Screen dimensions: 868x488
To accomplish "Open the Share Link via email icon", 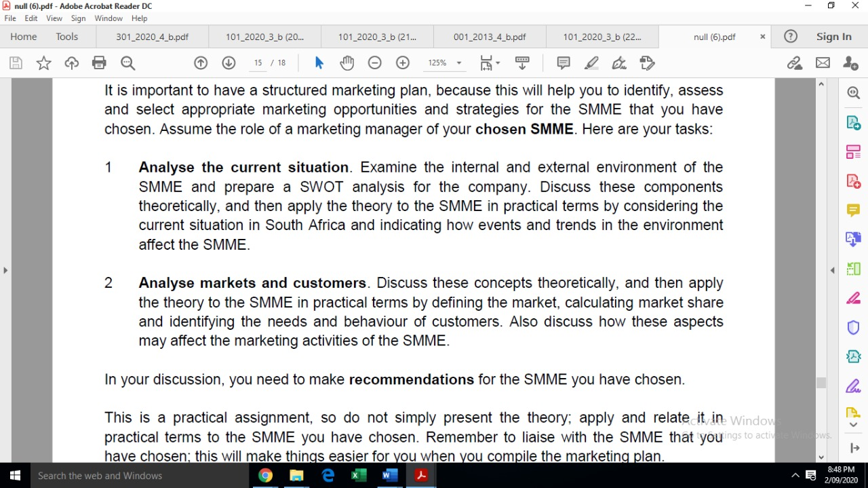I will coord(823,62).
